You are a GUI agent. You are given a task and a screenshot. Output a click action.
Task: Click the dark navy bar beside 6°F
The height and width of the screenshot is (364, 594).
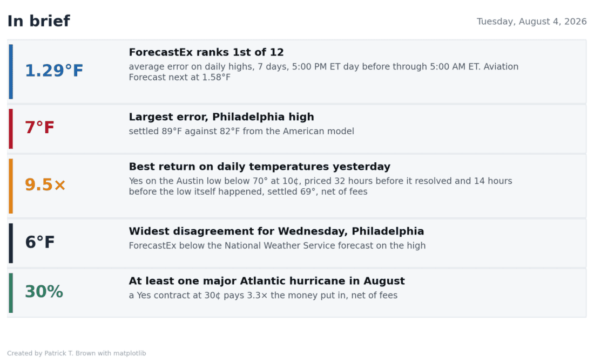pos(11,243)
